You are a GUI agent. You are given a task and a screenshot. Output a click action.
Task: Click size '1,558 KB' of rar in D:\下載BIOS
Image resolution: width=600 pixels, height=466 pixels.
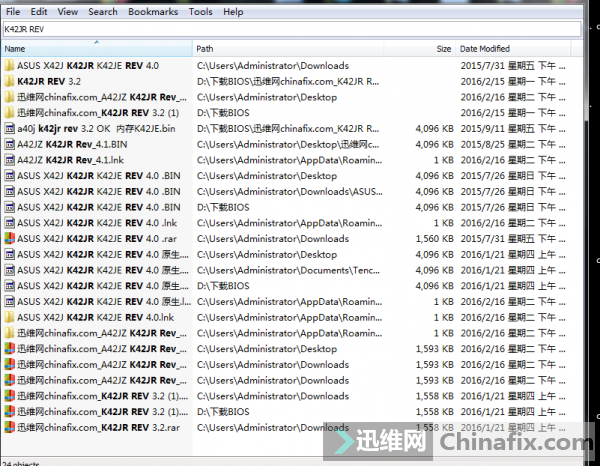pyautogui.click(x=434, y=412)
